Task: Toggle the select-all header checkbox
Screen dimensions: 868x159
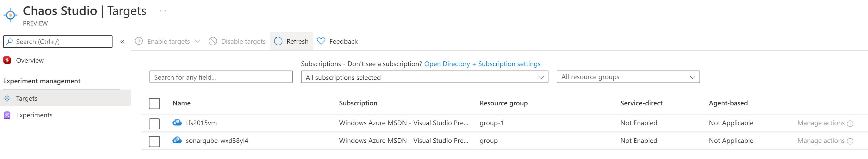Action: point(154,103)
